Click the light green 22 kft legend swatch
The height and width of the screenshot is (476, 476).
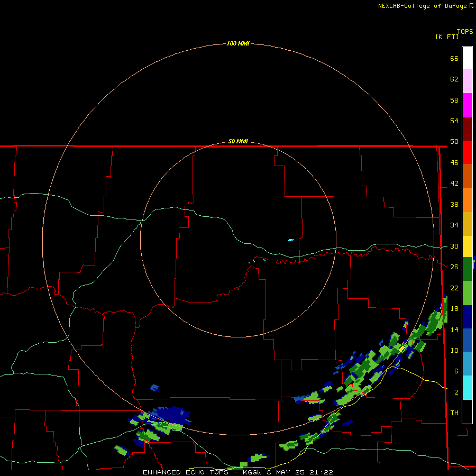tap(467, 293)
